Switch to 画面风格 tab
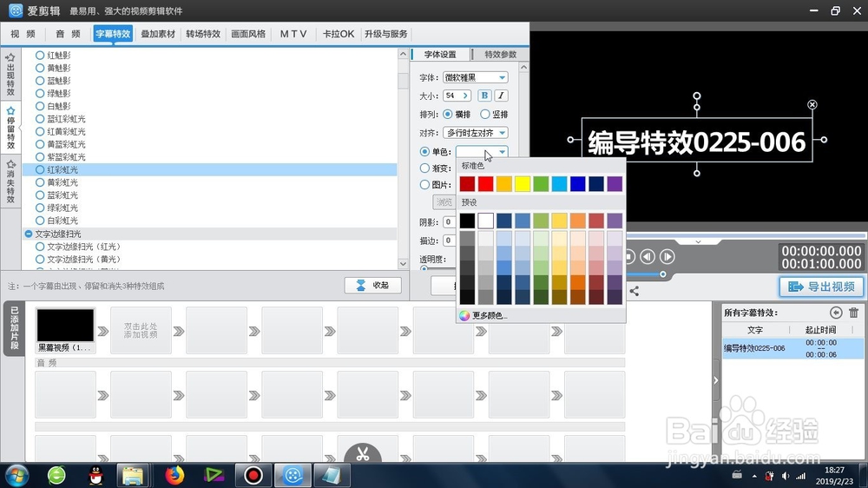This screenshot has width=868, height=488. coord(248,34)
